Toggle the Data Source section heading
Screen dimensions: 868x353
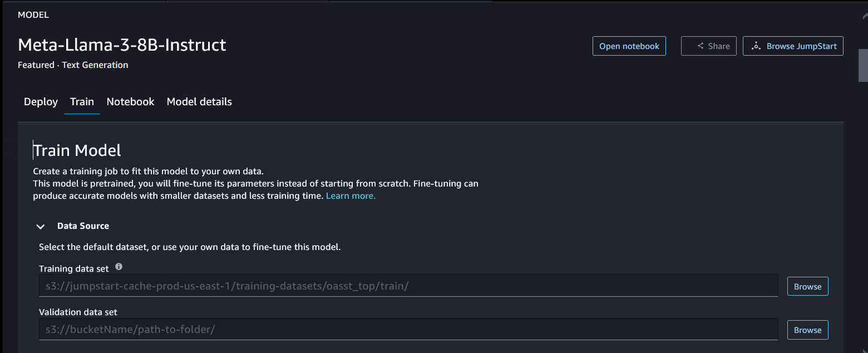point(83,226)
